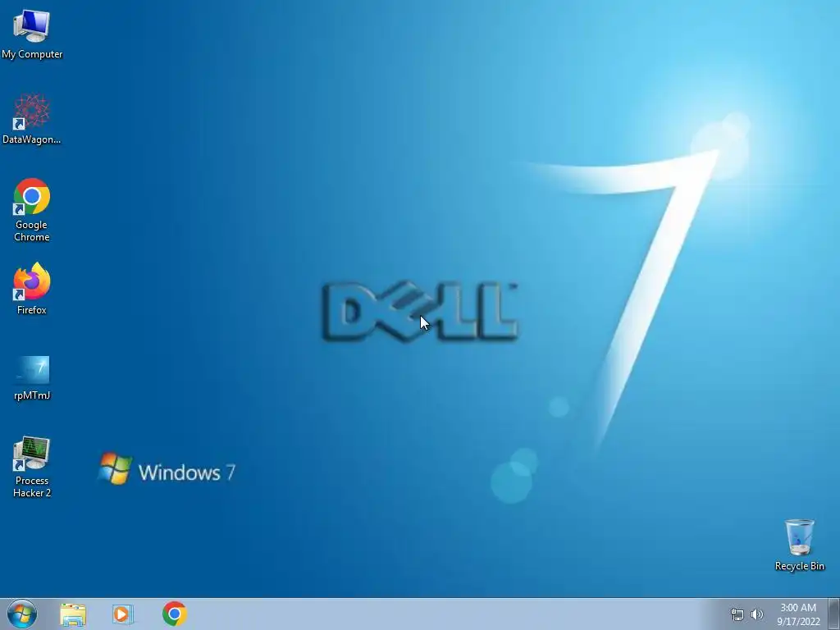The image size is (840, 630).
Task: Click the "My Computer" label text
Action: (32, 55)
